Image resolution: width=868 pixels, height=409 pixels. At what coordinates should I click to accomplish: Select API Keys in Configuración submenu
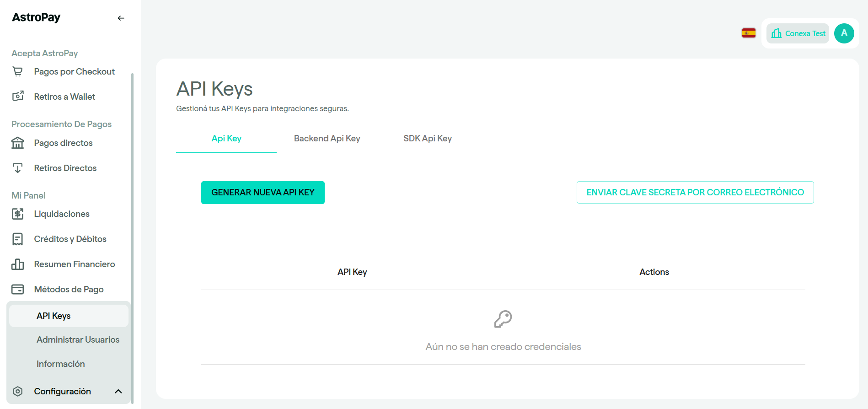click(69, 316)
